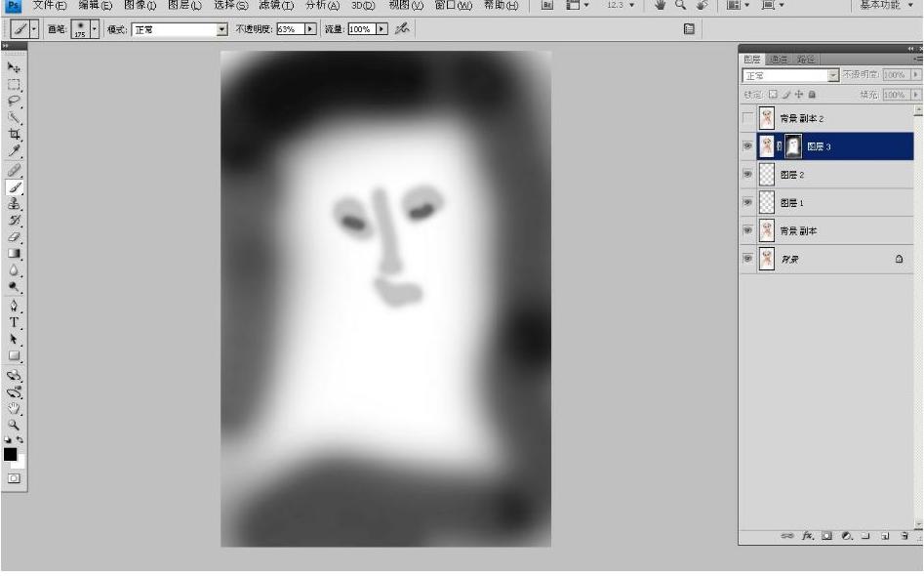The image size is (924, 576).
Task: Open the 文件 menu
Action: point(49,5)
